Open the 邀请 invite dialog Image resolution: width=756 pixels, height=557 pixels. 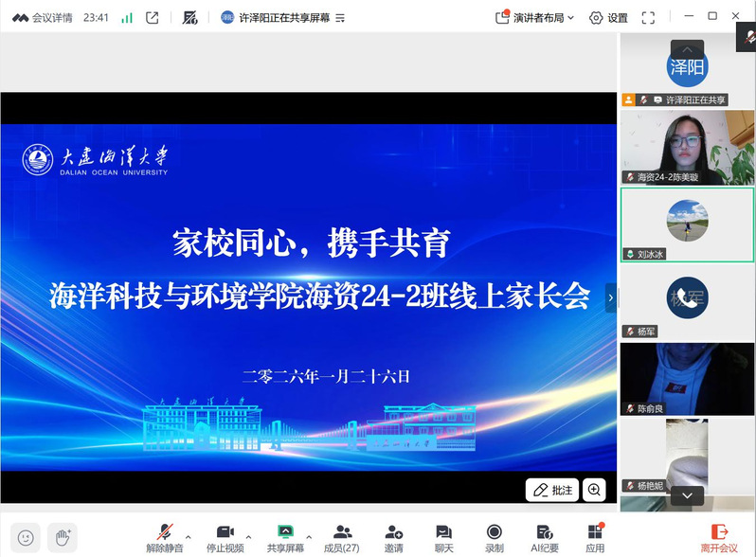click(393, 537)
